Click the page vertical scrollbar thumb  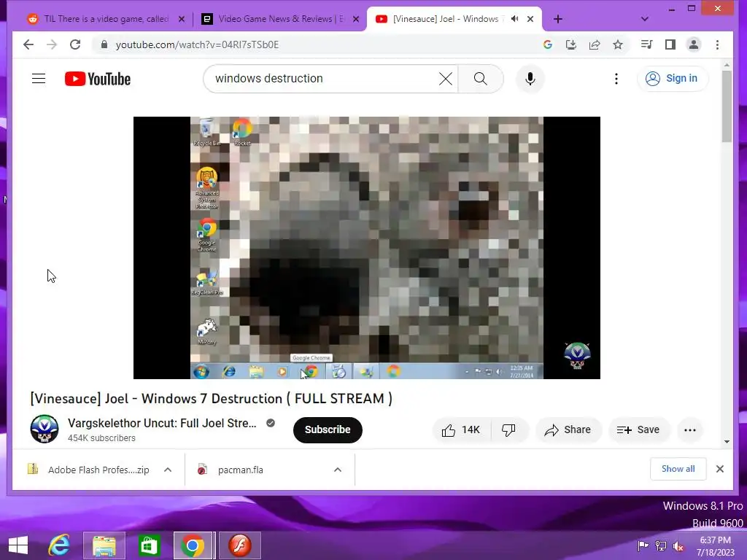click(727, 106)
